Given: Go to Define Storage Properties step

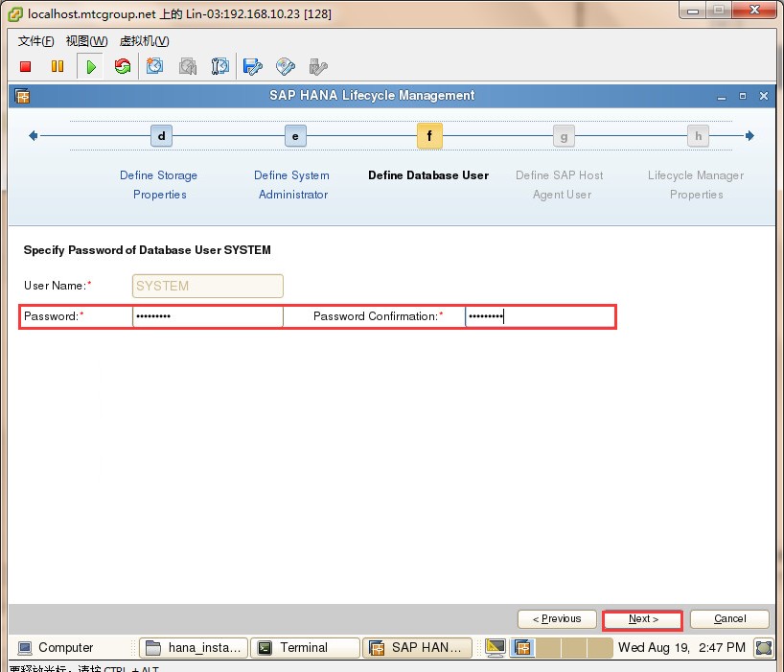Looking at the screenshot, I should 159,184.
